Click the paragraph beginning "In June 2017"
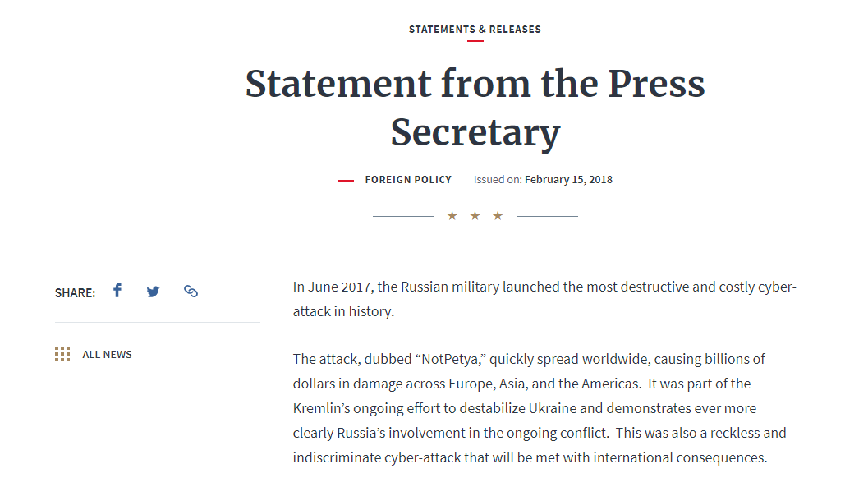The image size is (868, 501). click(x=544, y=299)
